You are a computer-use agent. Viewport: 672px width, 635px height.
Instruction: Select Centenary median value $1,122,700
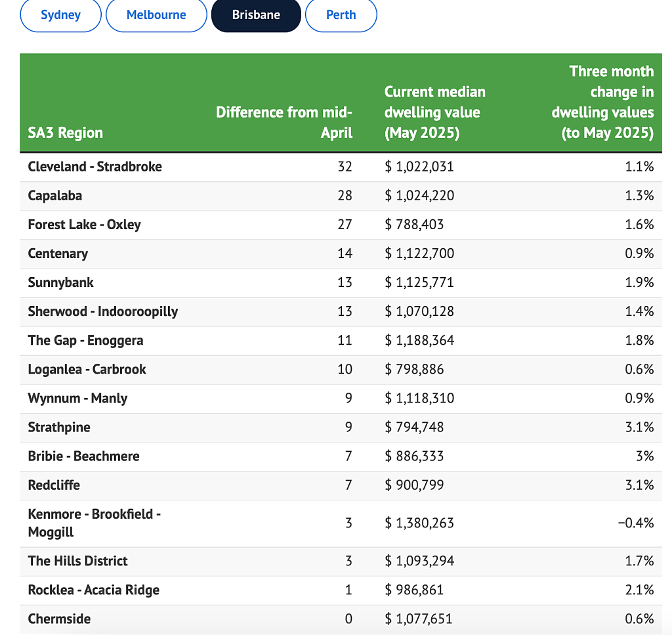419,253
